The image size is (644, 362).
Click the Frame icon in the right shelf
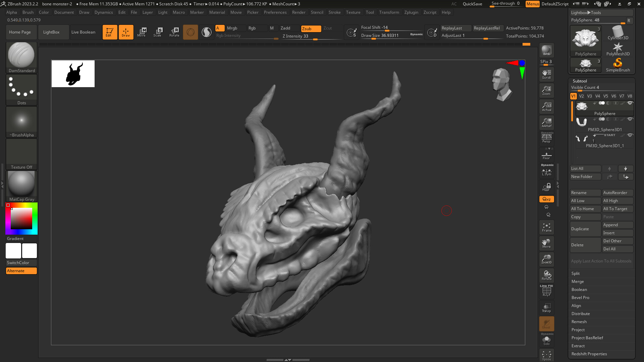click(x=546, y=227)
